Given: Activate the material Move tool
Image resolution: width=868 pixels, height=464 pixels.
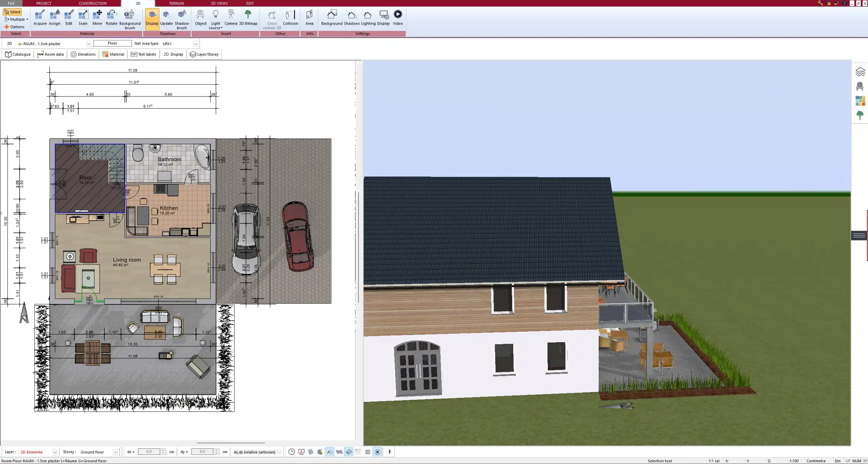Looking at the screenshot, I should tap(97, 18).
